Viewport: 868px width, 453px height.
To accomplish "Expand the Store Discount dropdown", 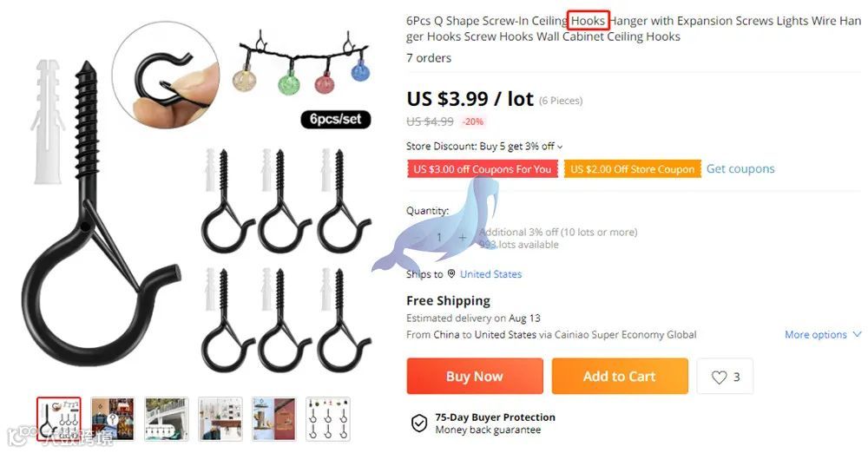I will [560, 147].
